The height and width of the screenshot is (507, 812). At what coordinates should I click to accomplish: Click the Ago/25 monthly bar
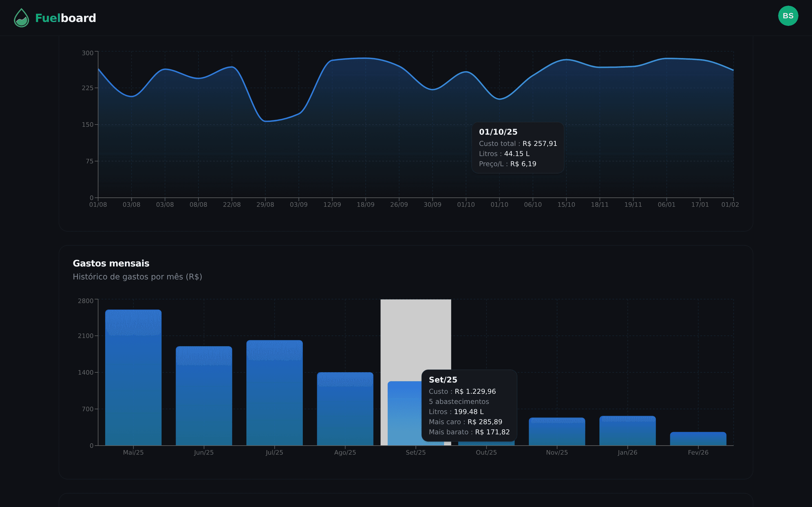click(345, 409)
